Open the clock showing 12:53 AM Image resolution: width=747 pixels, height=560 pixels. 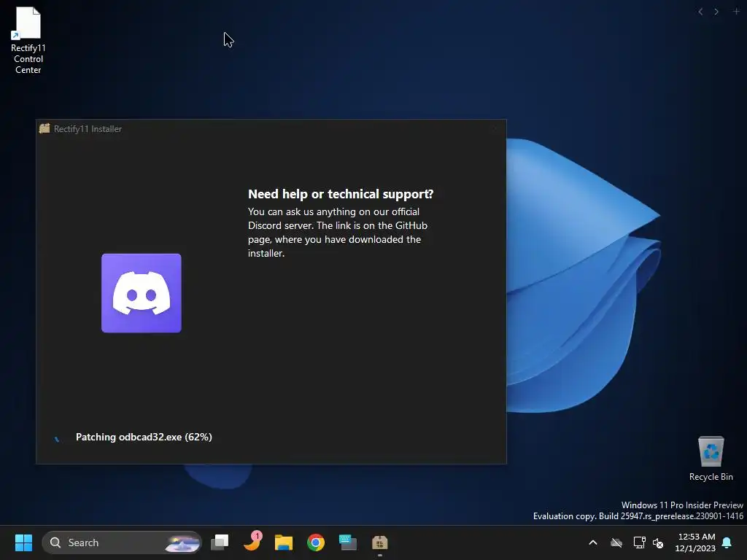point(695,542)
